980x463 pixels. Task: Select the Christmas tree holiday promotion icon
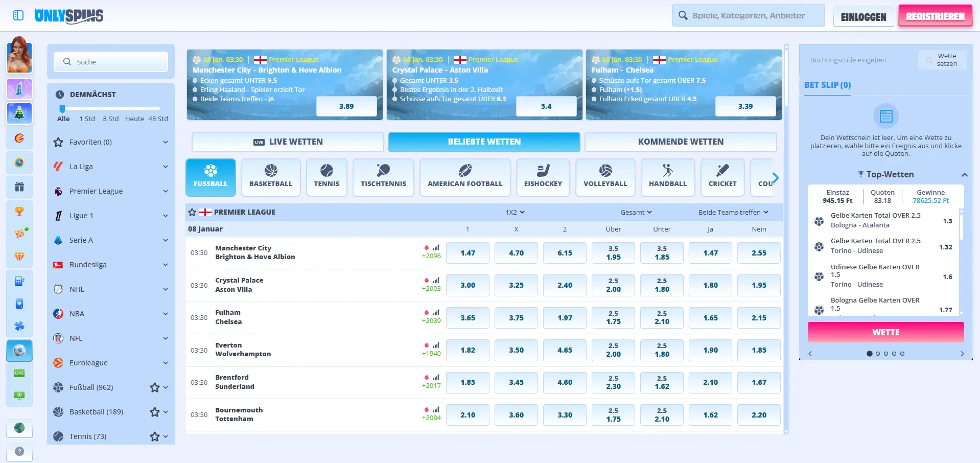(x=19, y=113)
